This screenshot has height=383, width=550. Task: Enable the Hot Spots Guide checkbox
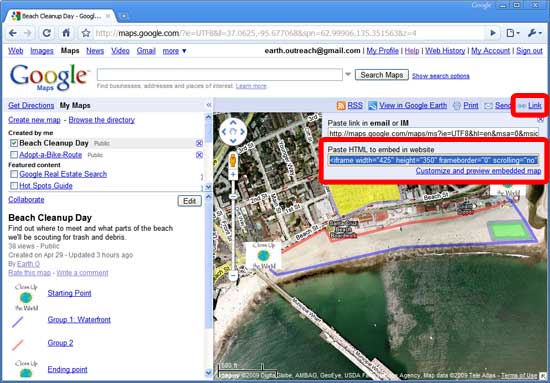pos(14,186)
